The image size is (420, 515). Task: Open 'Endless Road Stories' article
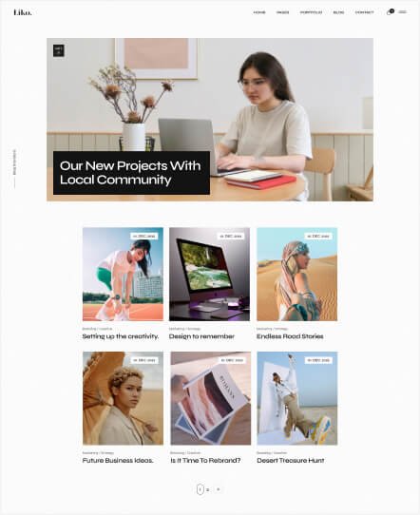290,336
